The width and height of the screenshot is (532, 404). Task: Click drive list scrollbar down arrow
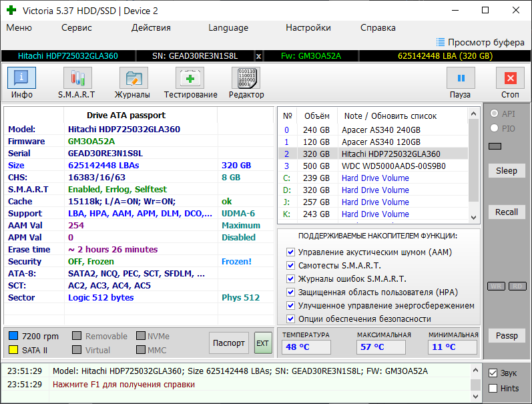(474, 218)
